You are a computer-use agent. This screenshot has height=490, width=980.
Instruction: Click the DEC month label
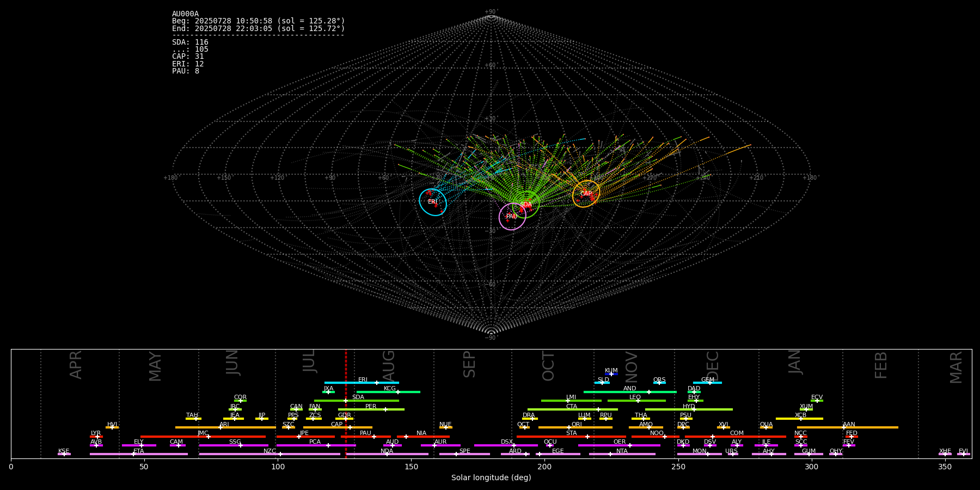tap(713, 366)
